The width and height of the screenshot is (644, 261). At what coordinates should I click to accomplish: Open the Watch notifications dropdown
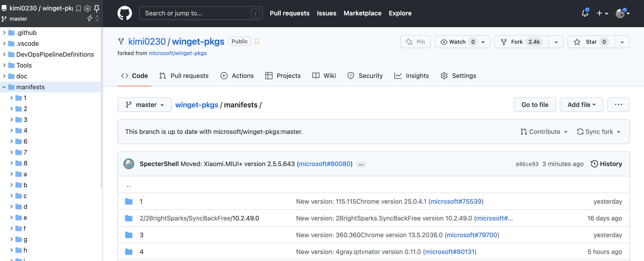pos(463,42)
